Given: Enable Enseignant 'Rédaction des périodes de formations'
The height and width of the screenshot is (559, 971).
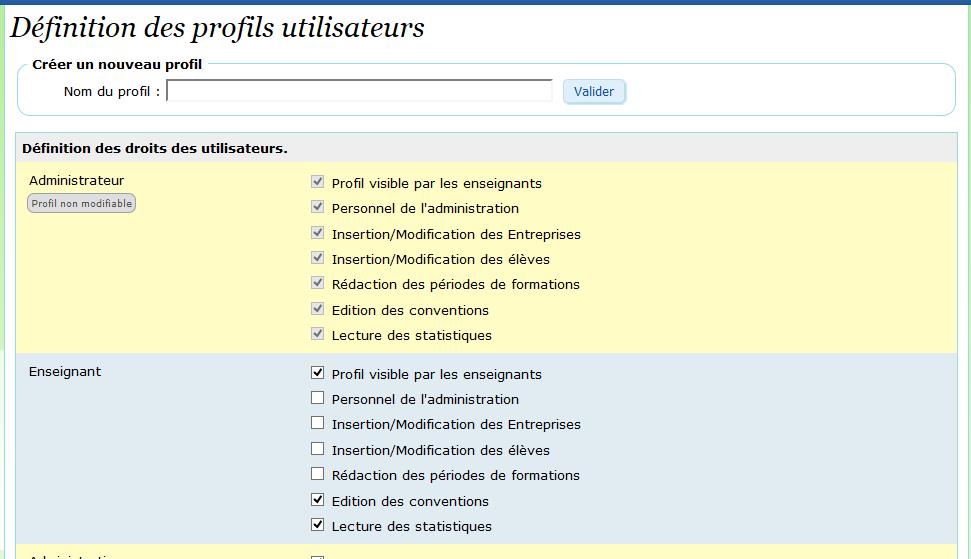Looking at the screenshot, I should pyautogui.click(x=318, y=474).
